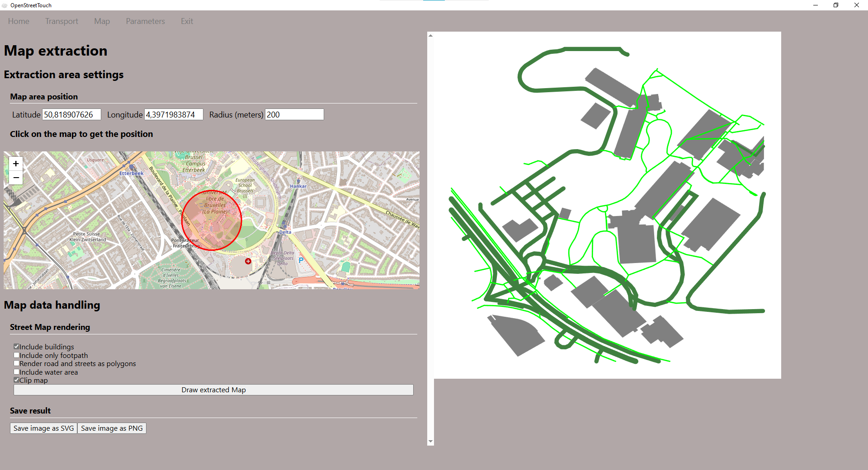
Task: Open the Transport menu
Action: (61, 21)
